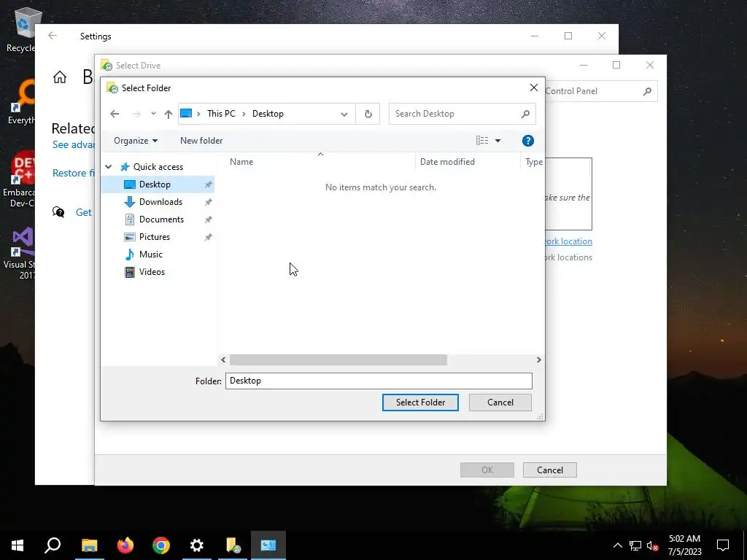The image size is (747, 560).
Task: Click the network tray icon
Action: click(x=635, y=545)
